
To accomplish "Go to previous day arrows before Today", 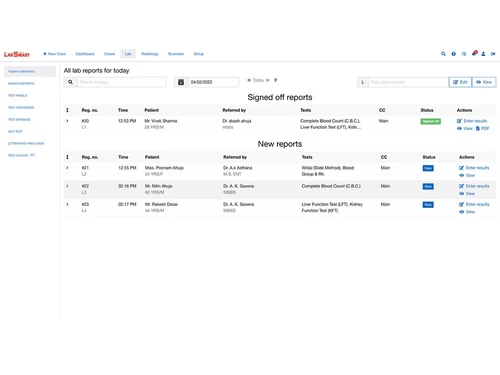I will pos(249,80).
